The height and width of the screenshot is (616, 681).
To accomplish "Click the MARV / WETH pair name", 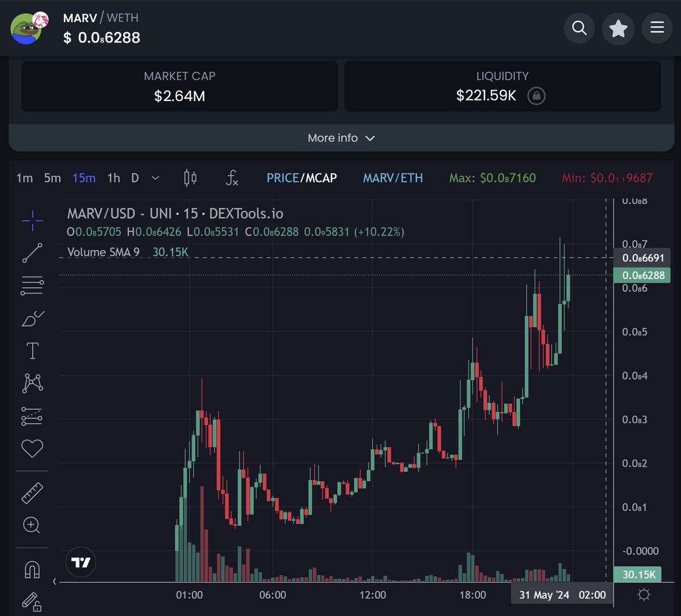I will pyautogui.click(x=100, y=18).
